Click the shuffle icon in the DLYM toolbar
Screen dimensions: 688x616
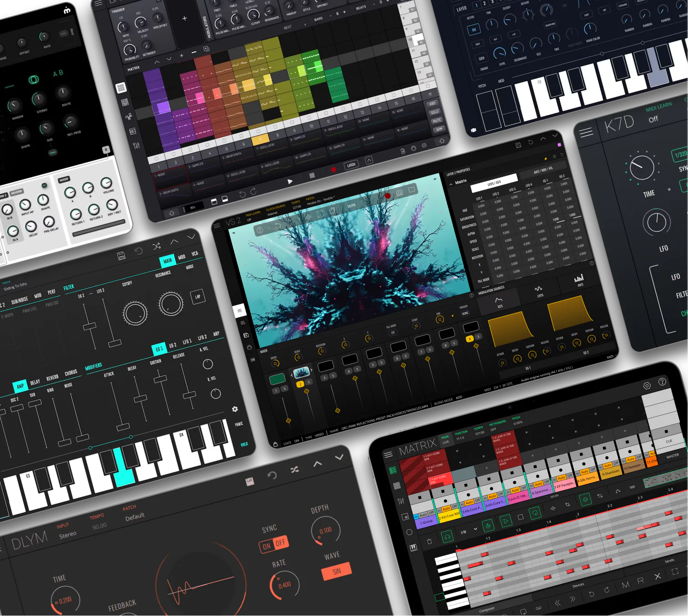pyautogui.click(x=295, y=470)
